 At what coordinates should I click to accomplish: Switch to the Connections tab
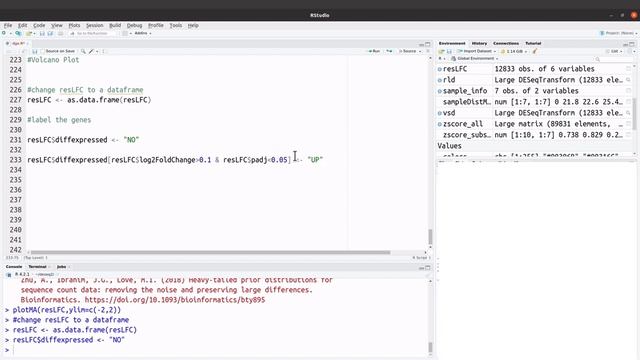(x=506, y=43)
